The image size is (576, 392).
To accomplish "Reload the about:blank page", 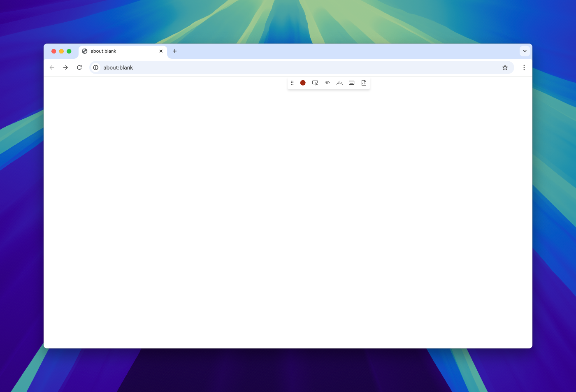I will tap(79, 67).
